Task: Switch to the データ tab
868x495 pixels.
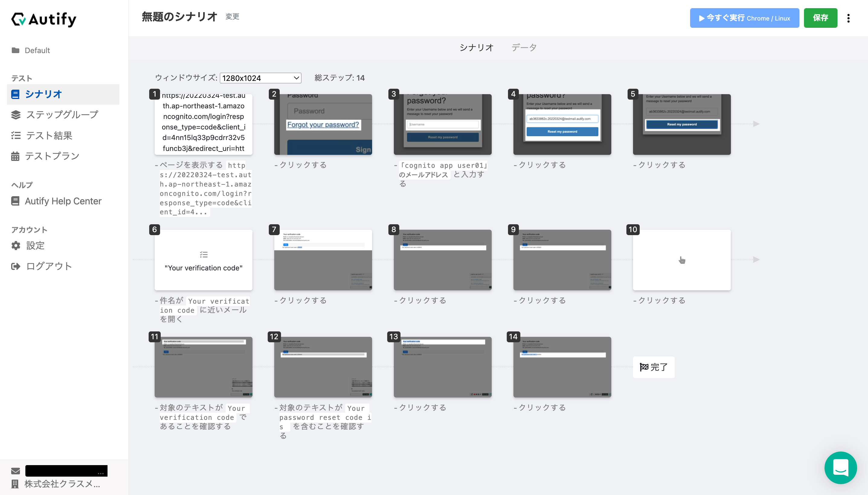Action: point(524,48)
